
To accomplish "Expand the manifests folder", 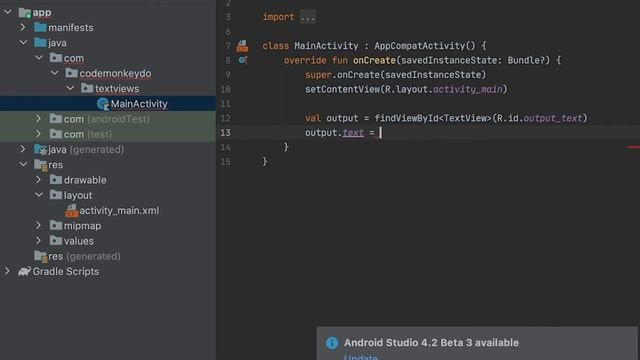I will 23,27.
